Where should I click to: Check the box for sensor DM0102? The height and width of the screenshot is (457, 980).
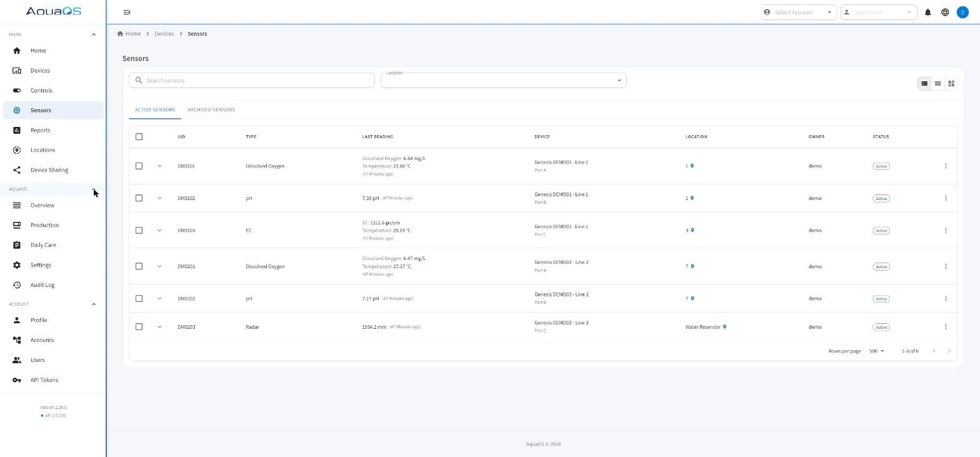(x=139, y=198)
